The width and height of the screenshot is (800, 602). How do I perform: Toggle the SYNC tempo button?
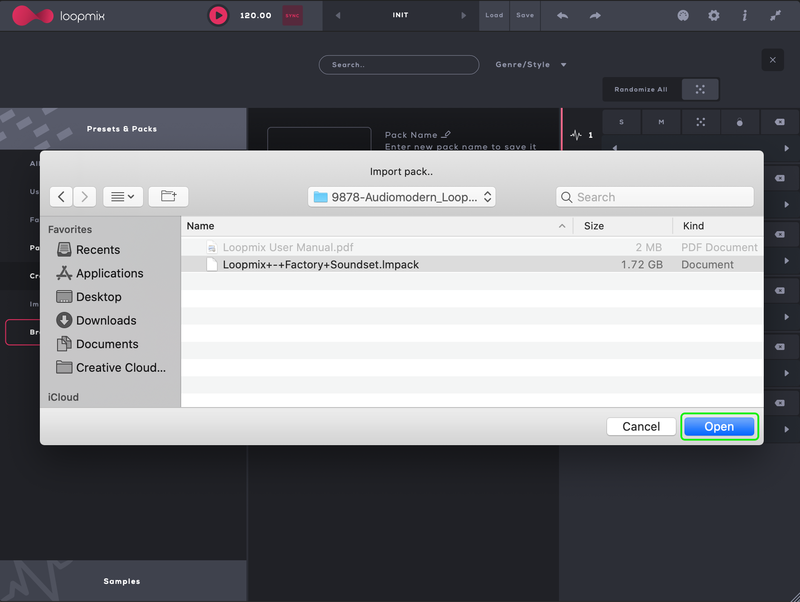[293, 16]
